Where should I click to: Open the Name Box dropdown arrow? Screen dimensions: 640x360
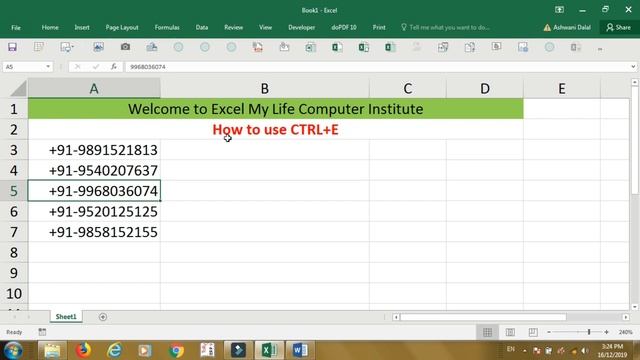coord(48,67)
